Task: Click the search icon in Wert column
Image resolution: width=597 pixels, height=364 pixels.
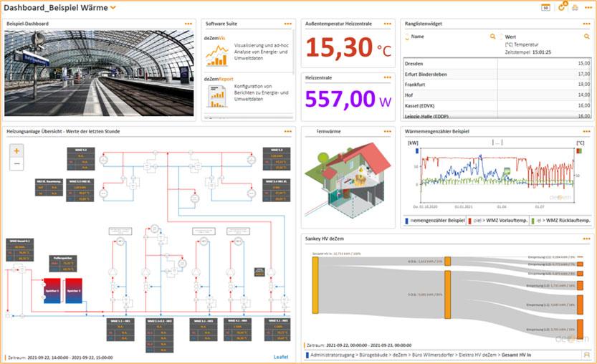Action: (587, 37)
